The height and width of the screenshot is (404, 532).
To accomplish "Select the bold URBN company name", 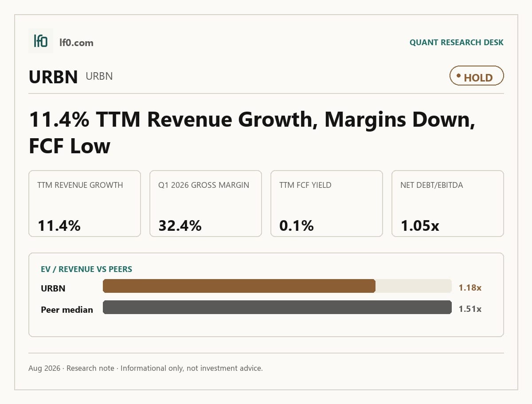I will pos(53,77).
